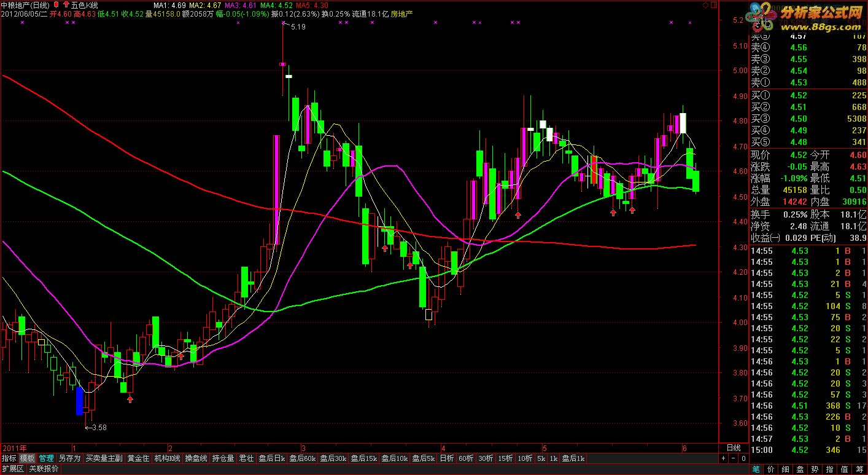The image size is (868, 475).
Task: Click the zoom-out minus button under 日线
Action: pos(733,458)
